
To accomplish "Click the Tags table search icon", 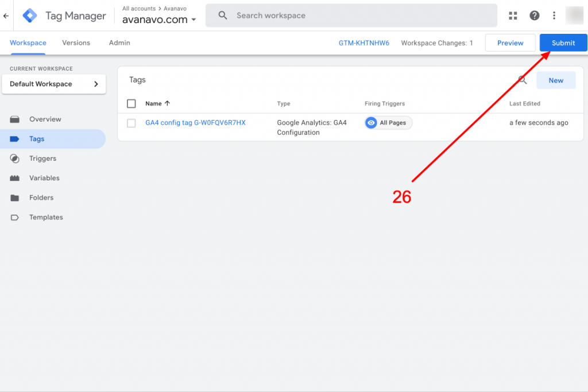I will 523,80.
